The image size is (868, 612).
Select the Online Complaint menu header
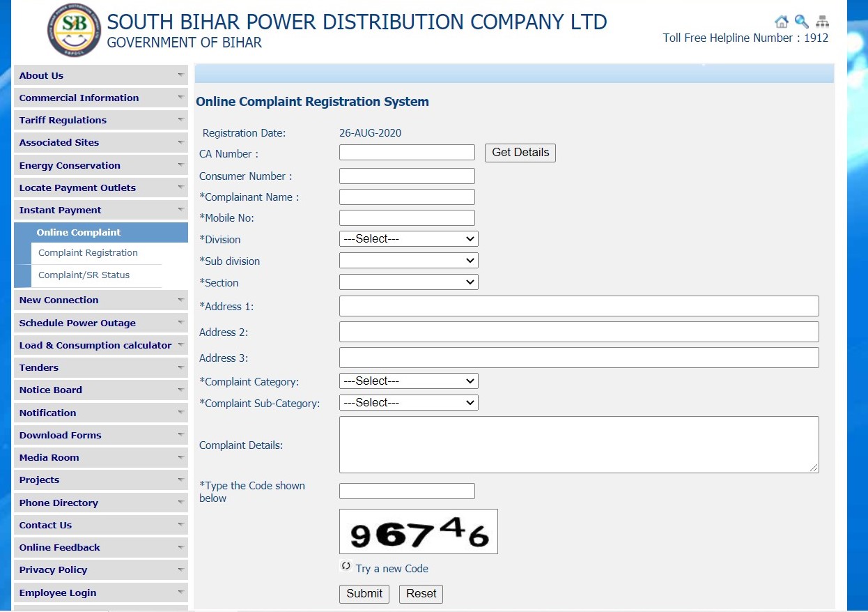(101, 232)
